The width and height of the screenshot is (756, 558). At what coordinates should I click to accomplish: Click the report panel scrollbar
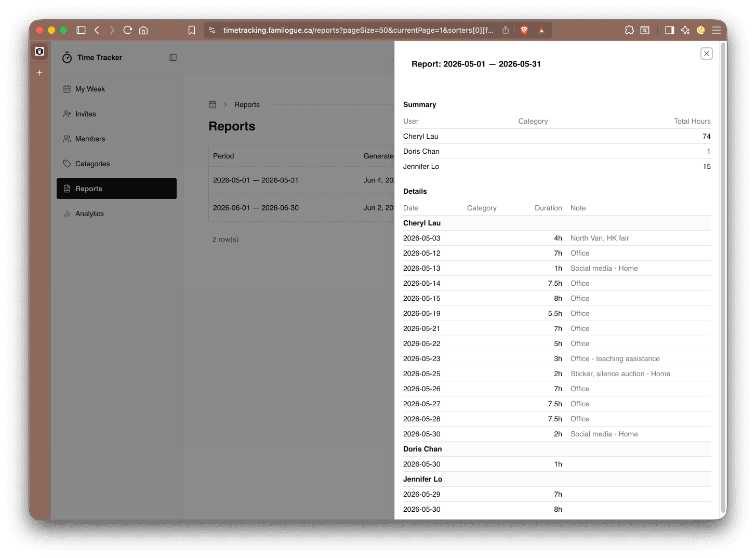point(723,278)
